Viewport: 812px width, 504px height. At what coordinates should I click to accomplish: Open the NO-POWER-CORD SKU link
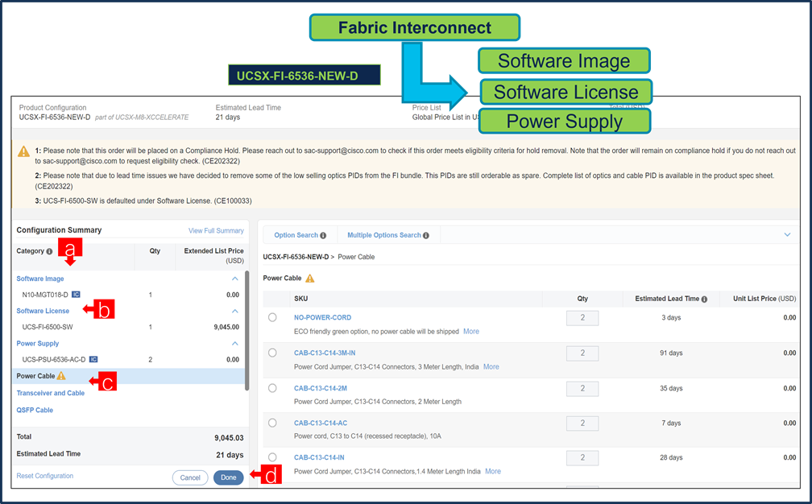click(x=322, y=318)
